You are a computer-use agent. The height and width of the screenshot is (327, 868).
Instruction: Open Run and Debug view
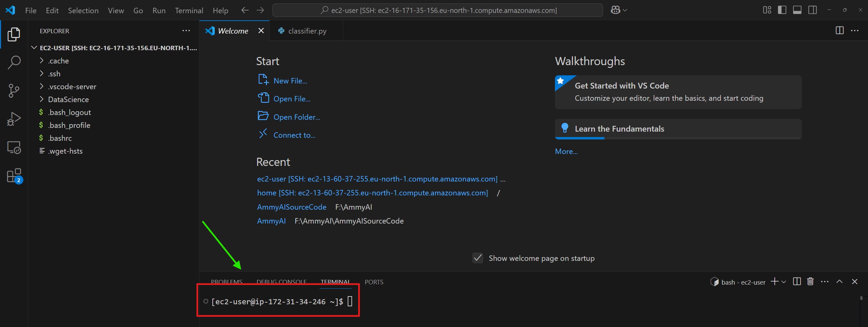[x=14, y=119]
